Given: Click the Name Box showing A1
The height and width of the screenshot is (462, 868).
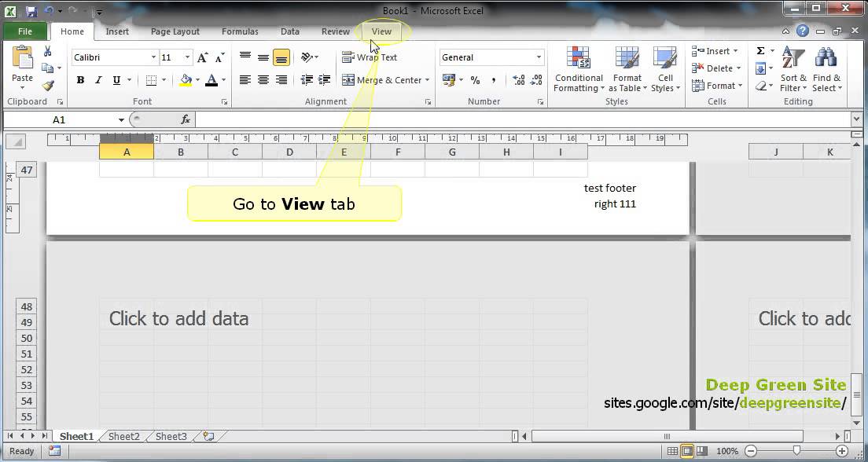Looking at the screenshot, I should click(59, 119).
